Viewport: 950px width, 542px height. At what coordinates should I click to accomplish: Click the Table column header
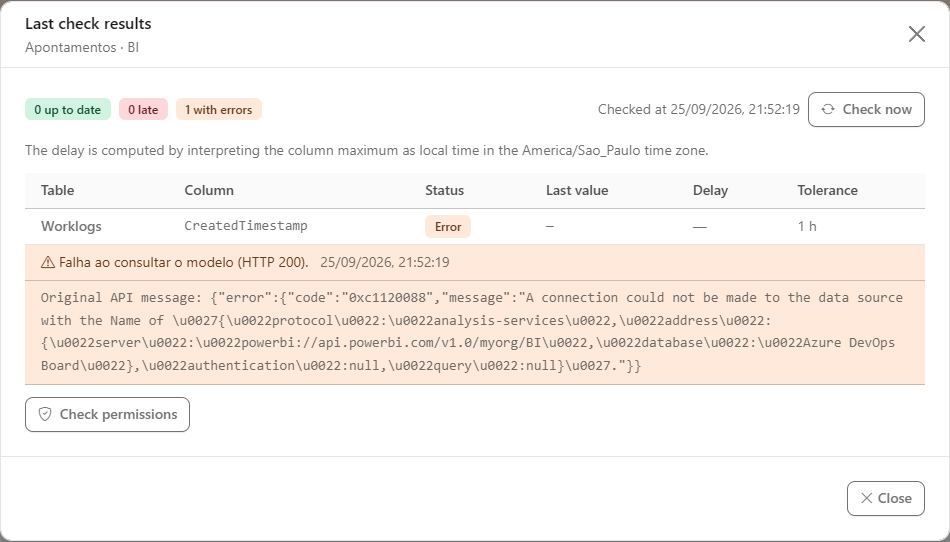[x=58, y=190]
